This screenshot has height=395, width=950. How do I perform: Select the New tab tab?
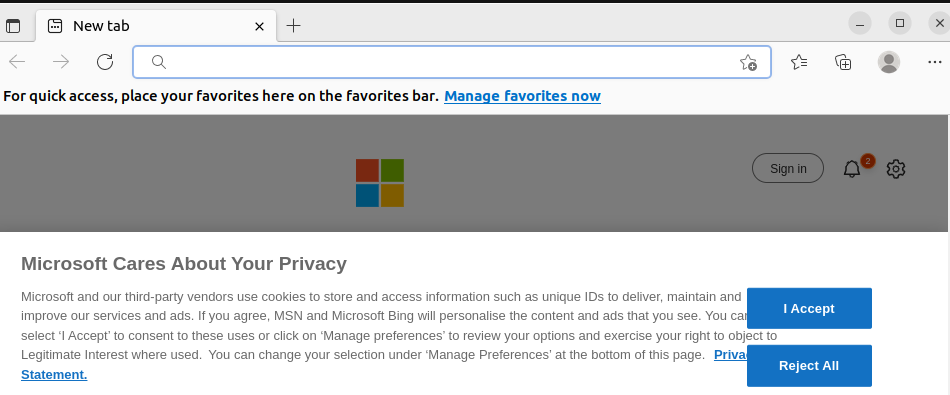click(156, 26)
